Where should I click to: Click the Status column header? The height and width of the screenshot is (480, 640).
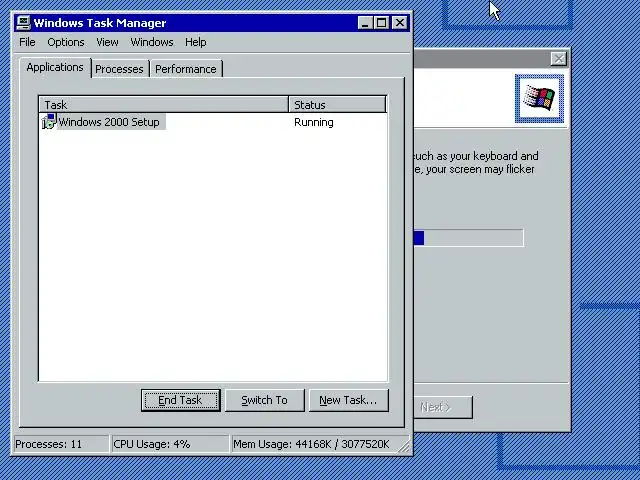pos(337,105)
